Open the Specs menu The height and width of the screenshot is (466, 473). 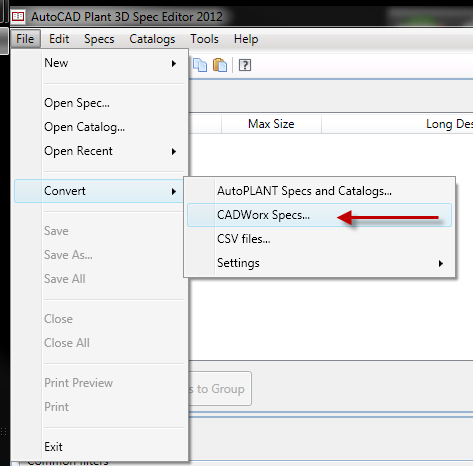click(99, 39)
